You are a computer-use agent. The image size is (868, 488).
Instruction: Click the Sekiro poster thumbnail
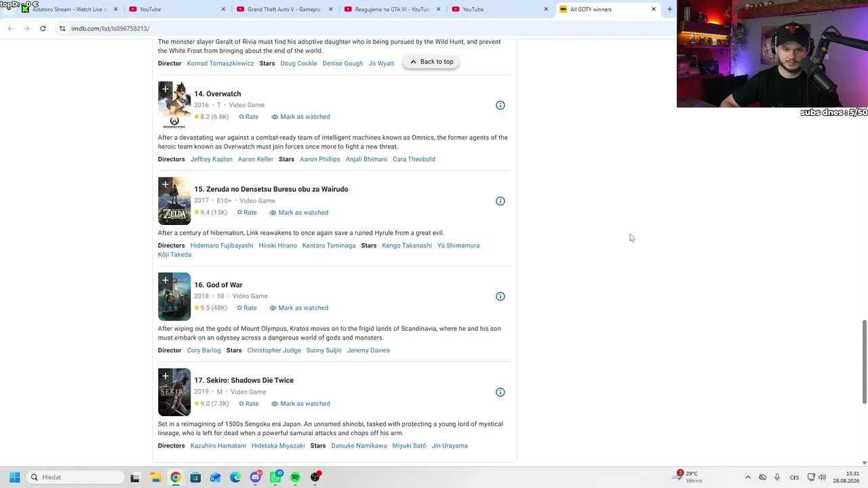click(x=174, y=392)
